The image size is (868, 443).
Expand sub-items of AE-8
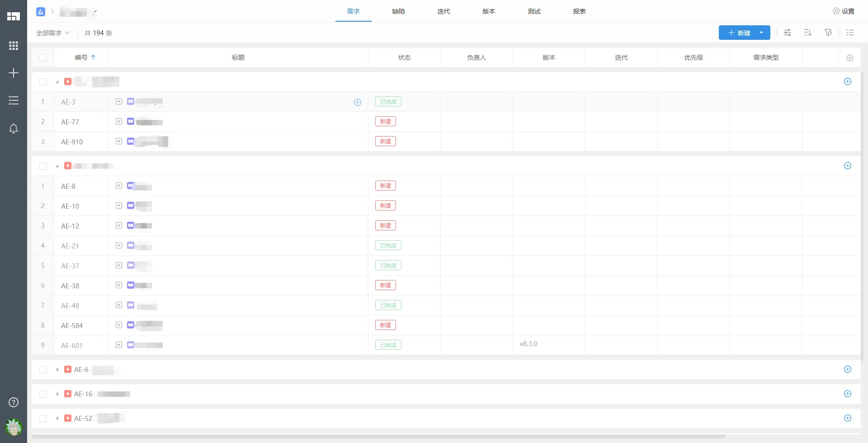tap(119, 186)
